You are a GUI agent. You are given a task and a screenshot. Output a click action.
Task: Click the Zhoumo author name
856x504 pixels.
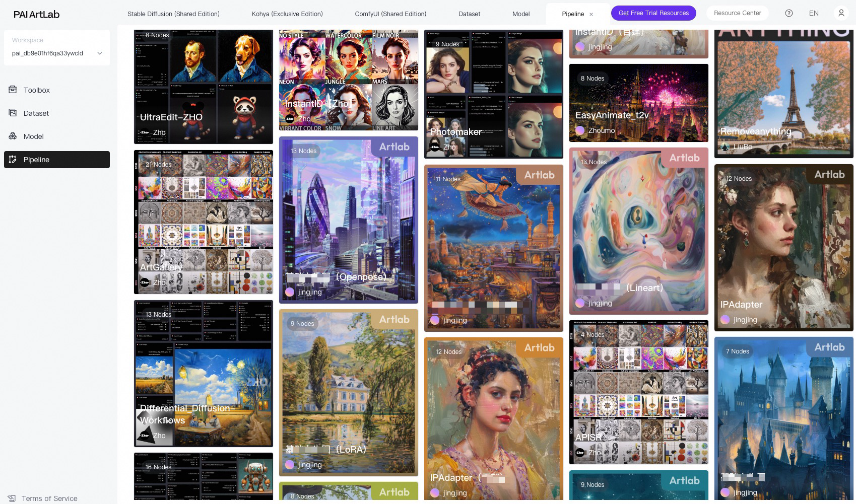coord(602,130)
